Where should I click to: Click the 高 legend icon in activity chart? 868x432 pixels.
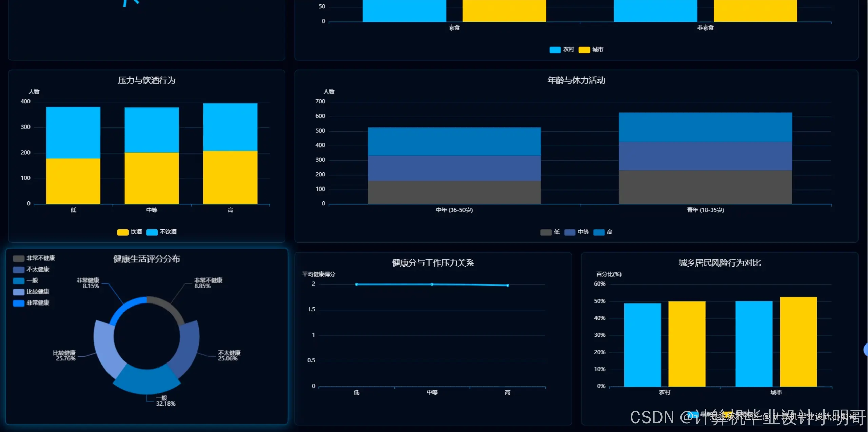[x=599, y=232]
